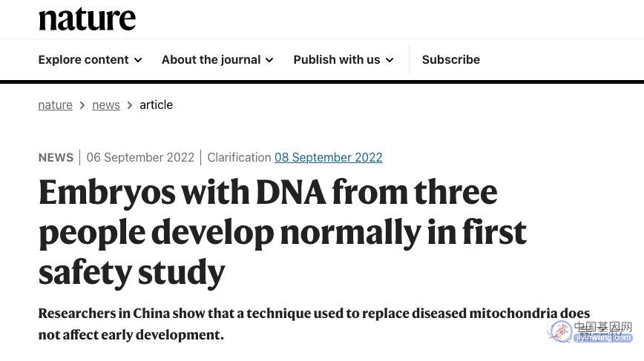Viewport: 644px width, 361px height.
Task: Go to the news breadcrumb link
Action: point(106,105)
